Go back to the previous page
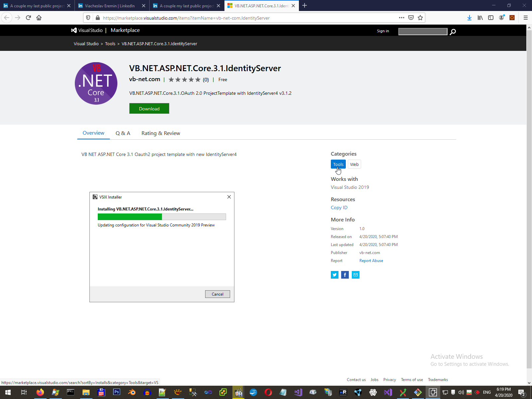532x399 pixels. coord(7,18)
